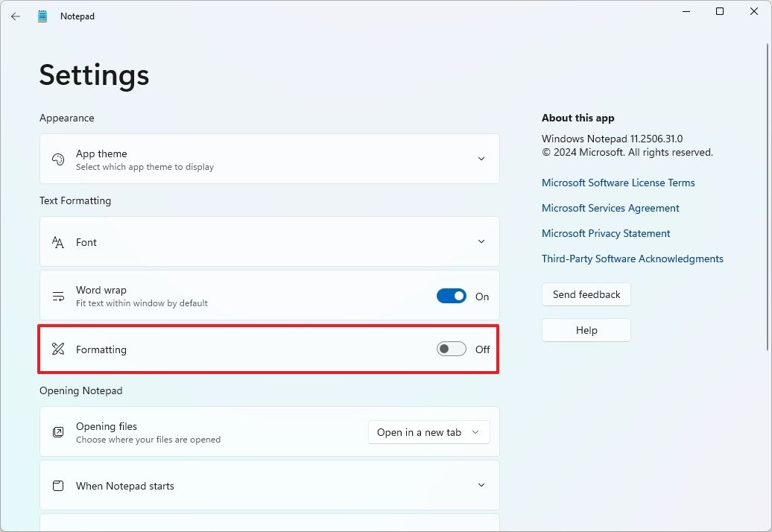Click the App theme icon

[58, 159]
